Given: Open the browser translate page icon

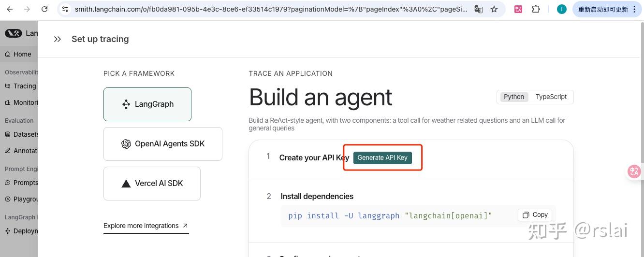Looking at the screenshot, I should [x=479, y=9].
